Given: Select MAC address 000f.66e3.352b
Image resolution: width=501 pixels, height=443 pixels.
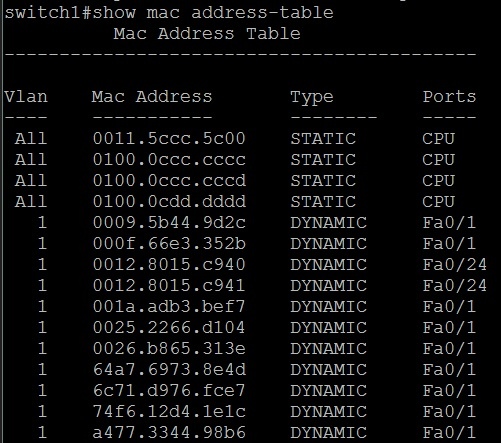Looking at the screenshot, I should (x=169, y=244).
